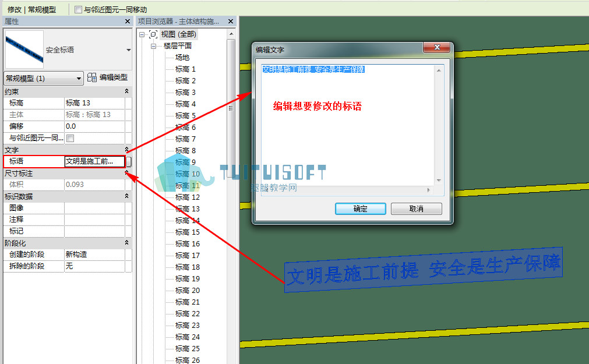Click the 图像 value field
This screenshot has width=589, height=364.
pos(94,208)
